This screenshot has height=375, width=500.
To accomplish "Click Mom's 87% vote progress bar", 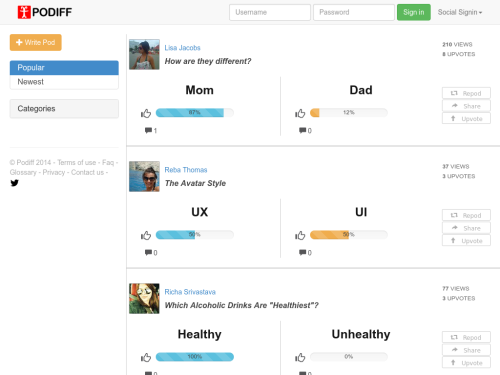I will click(x=195, y=113).
